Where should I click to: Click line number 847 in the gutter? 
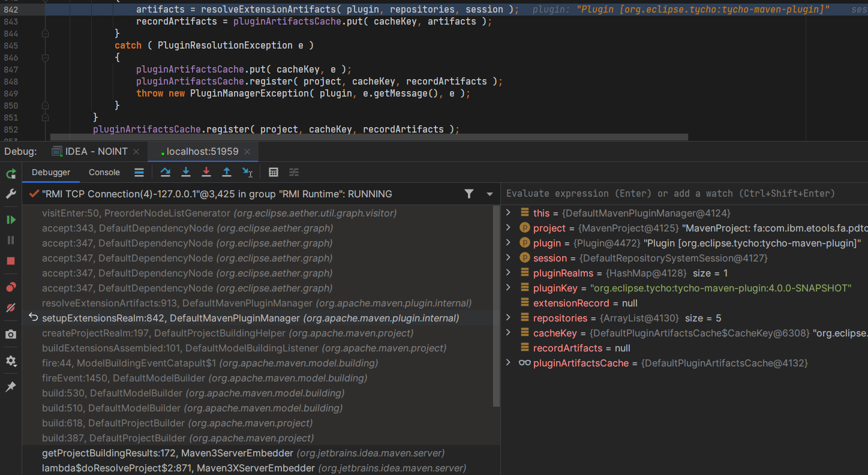tap(11, 70)
